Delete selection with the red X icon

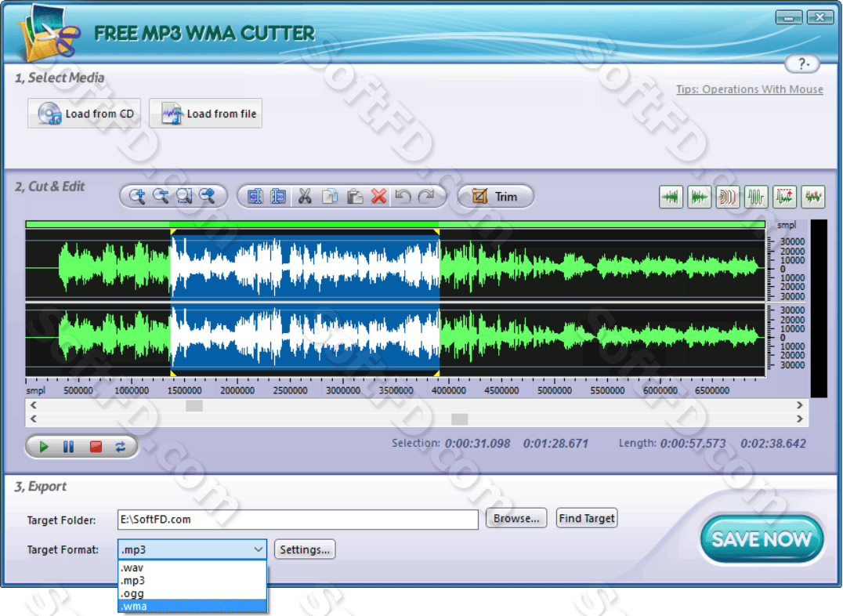[x=378, y=197]
